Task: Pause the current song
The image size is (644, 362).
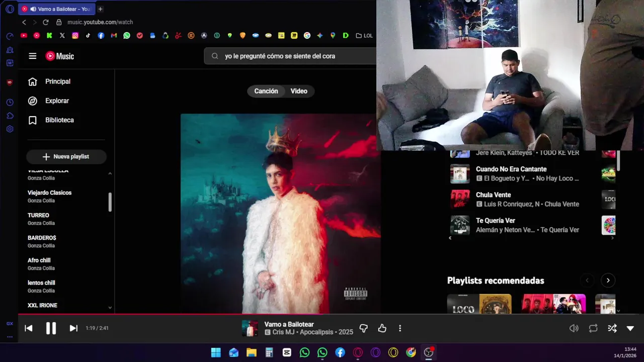Action: pyautogui.click(x=51, y=328)
